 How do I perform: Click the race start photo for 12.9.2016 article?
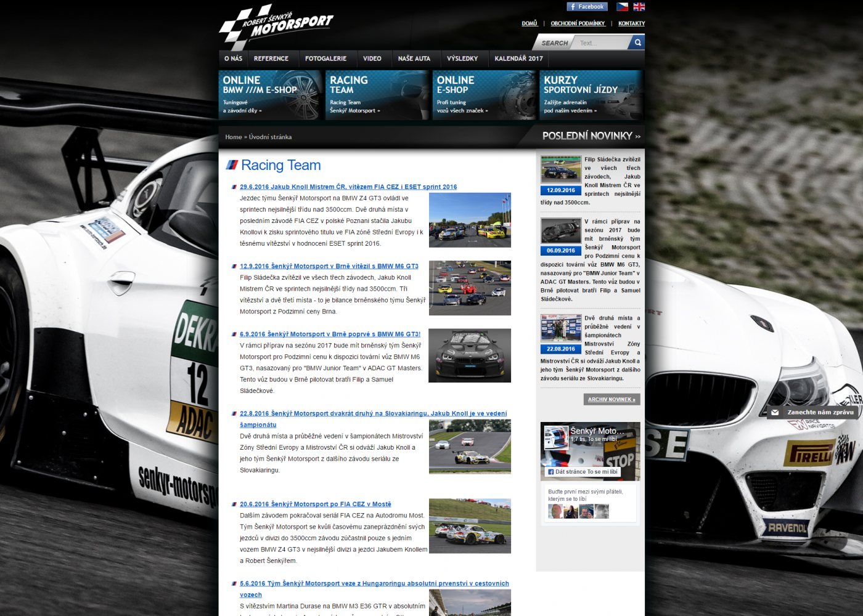[x=470, y=288]
